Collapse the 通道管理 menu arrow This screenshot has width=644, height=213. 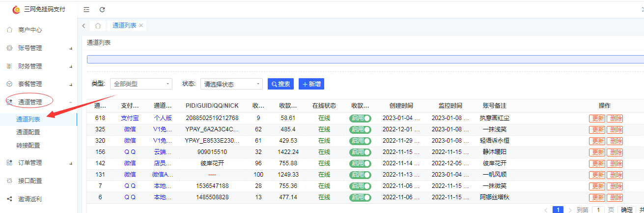(x=71, y=102)
